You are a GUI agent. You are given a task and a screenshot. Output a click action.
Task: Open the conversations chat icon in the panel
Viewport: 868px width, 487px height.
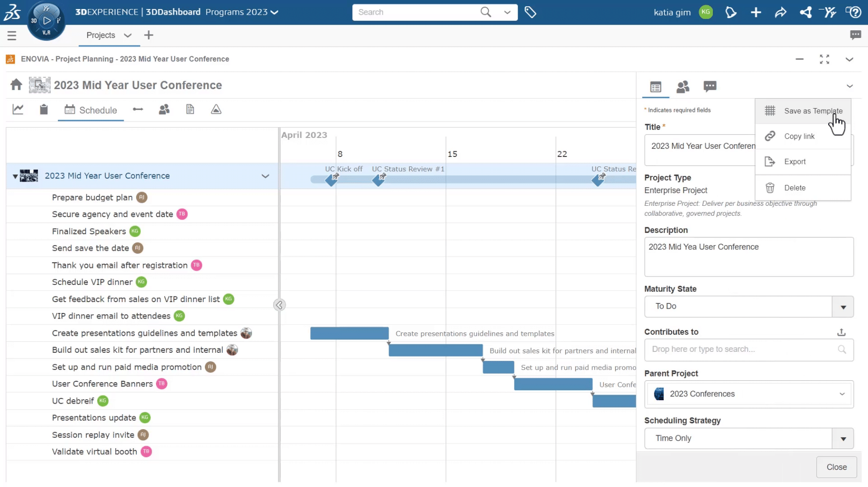click(710, 87)
